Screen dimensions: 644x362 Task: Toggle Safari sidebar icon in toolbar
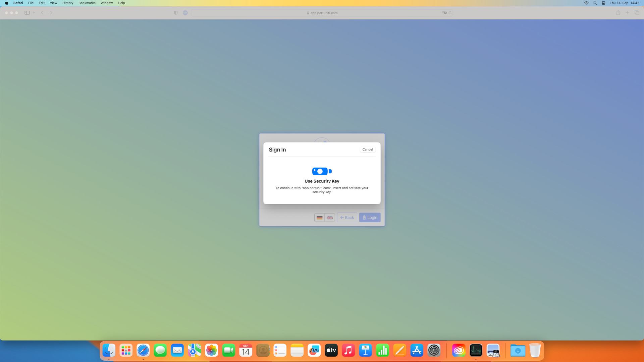coord(27,13)
